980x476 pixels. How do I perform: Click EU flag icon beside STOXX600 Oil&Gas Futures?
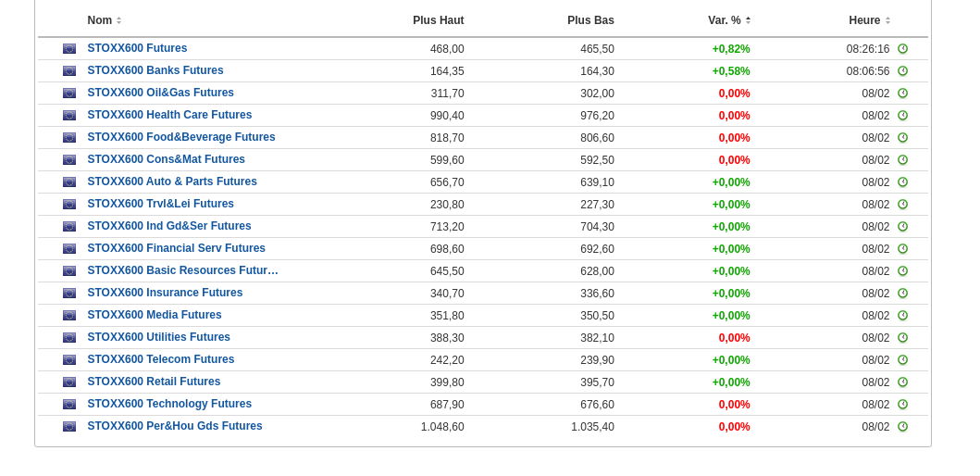[x=69, y=94]
